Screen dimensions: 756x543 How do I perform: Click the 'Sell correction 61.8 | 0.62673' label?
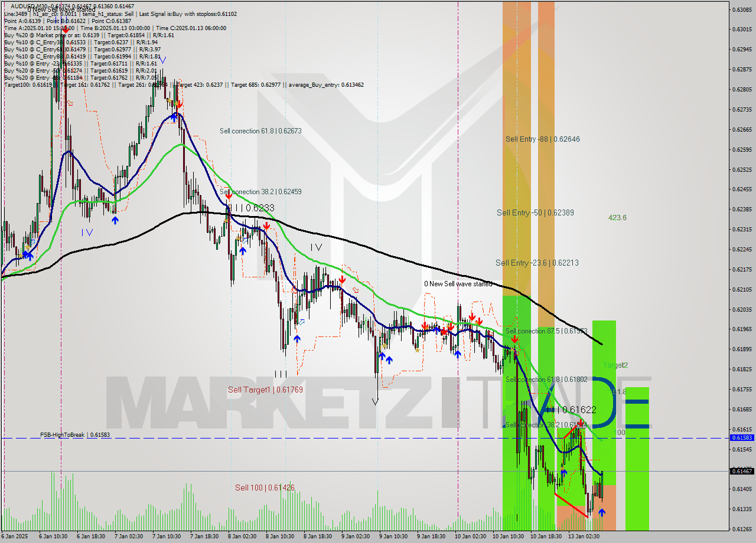(260, 131)
